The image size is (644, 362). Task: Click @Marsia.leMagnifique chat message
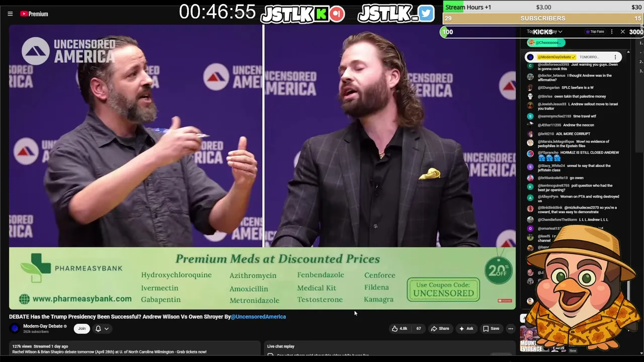pos(574,143)
